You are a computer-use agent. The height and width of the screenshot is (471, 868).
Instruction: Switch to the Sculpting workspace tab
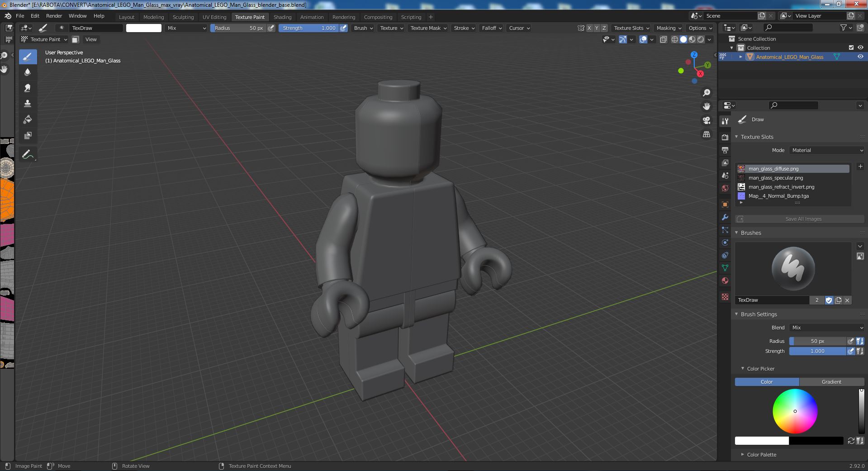point(183,17)
